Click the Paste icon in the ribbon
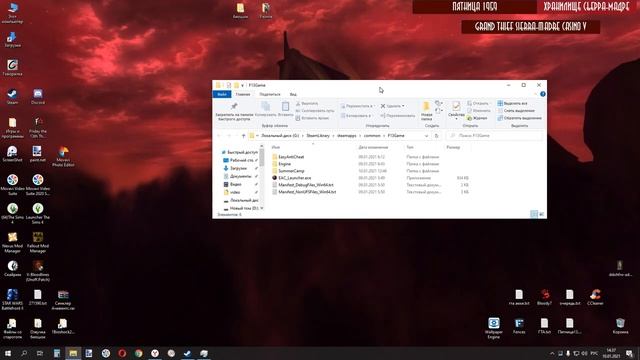Viewport: 640px width, 360px height. pos(285,107)
